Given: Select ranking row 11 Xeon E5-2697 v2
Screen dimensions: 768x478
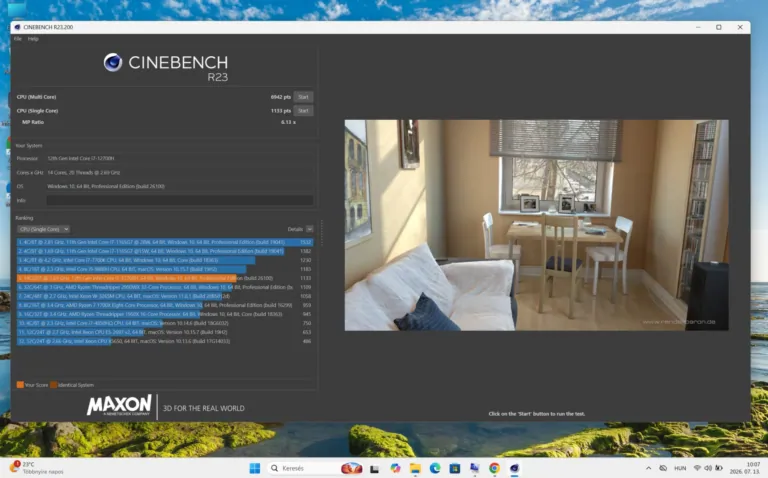Looking at the screenshot, I should [165, 332].
